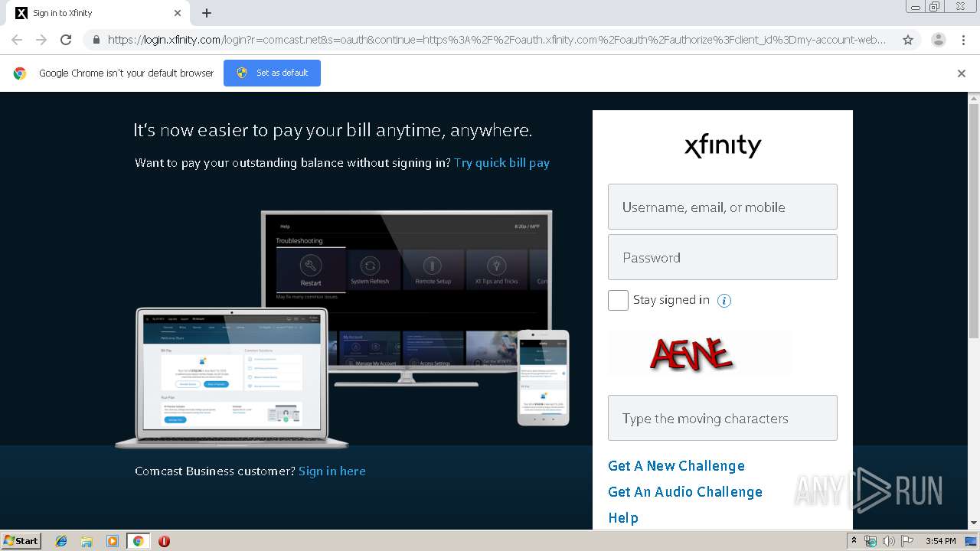Open the File Explorer taskbar icon
980x551 pixels.
87,541
